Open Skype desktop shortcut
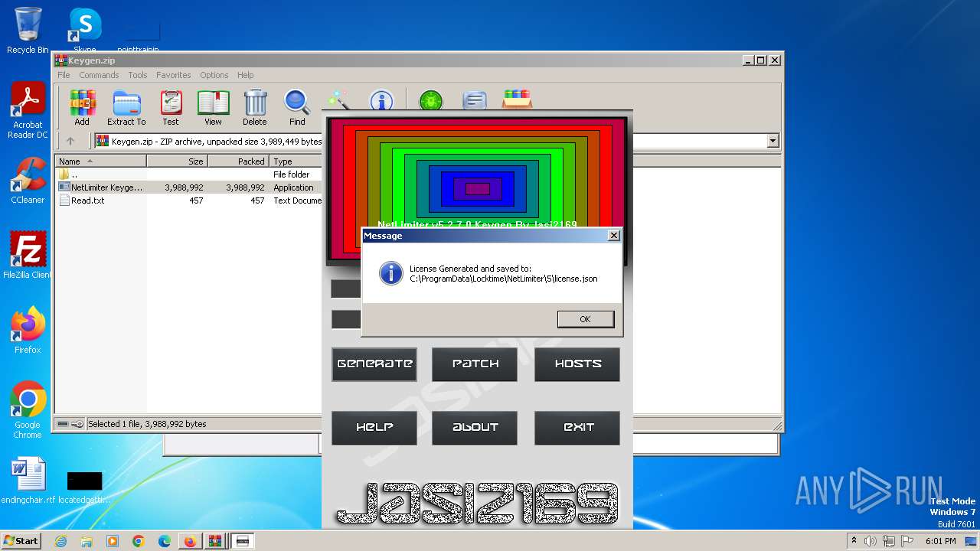 tap(84, 31)
